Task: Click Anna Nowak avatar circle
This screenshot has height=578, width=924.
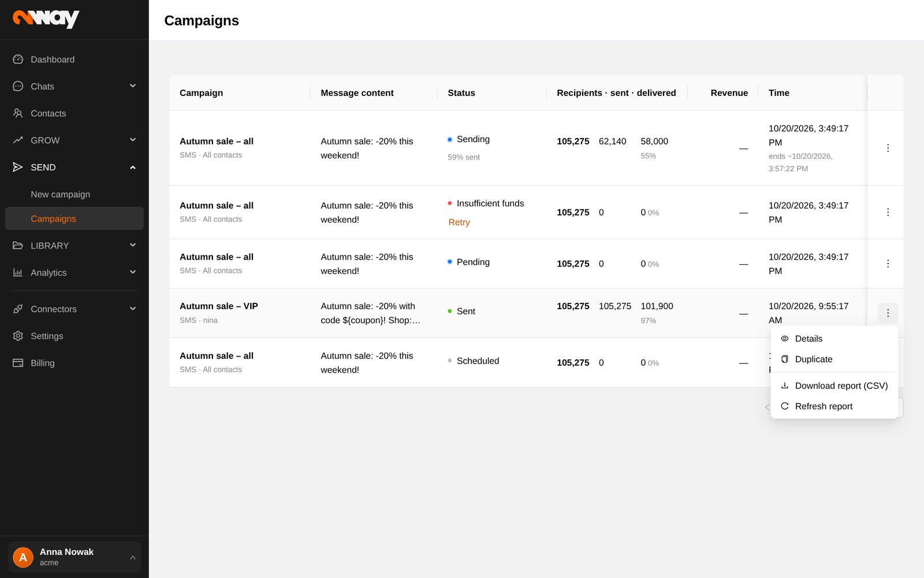Action: pos(23,557)
